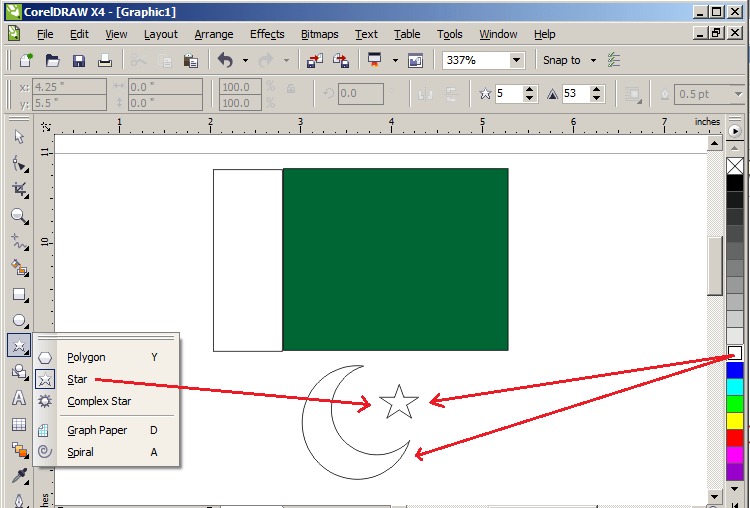Viewport: 750px width, 508px height.
Task: Choose the Rectangle tool
Action: (18, 294)
